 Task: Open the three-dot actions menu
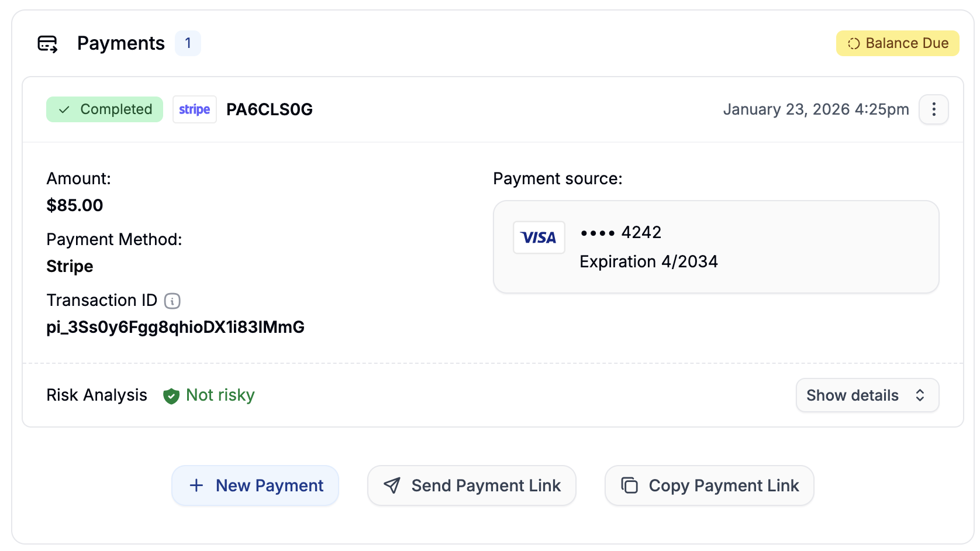934,109
